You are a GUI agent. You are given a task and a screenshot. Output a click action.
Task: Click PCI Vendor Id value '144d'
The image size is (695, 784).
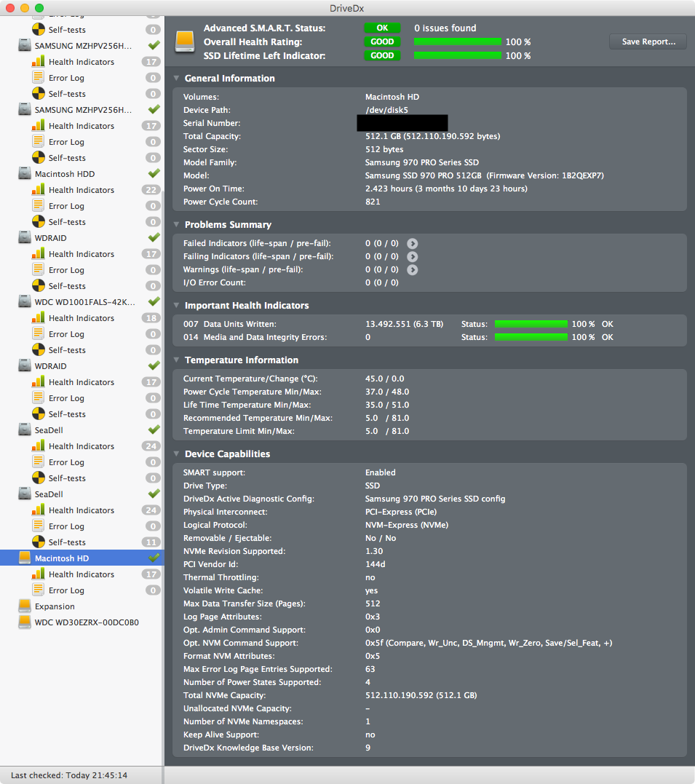click(375, 564)
